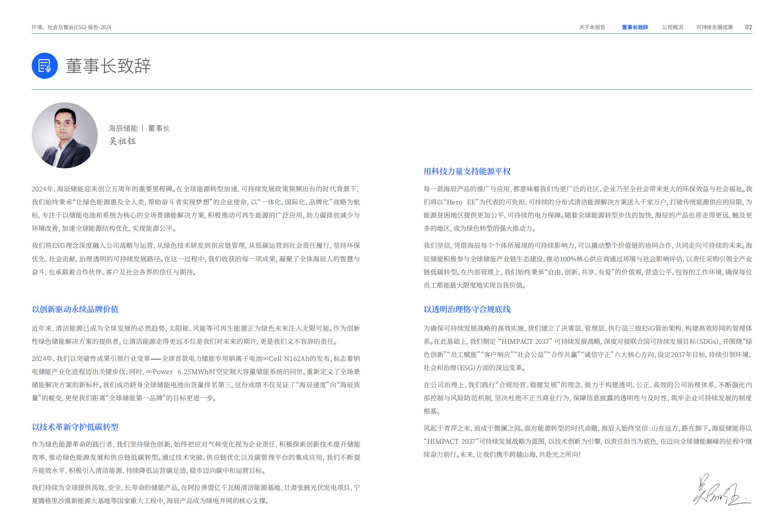Open the 可持续发展成果 navigation tab

tap(714, 27)
